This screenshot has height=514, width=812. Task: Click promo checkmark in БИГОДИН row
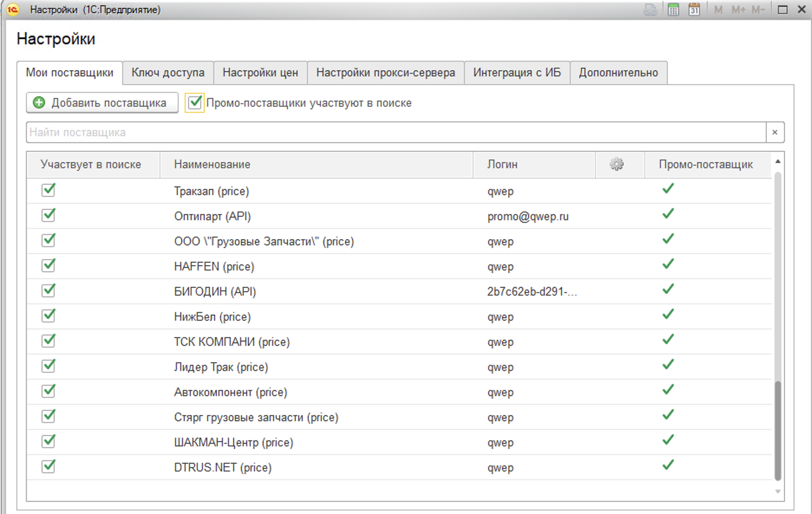click(668, 289)
